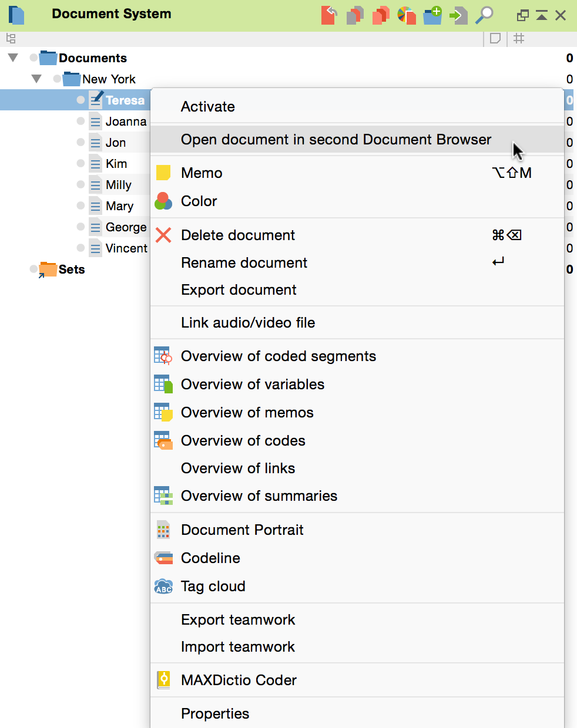This screenshot has height=728, width=577.
Task: Open the magnifier search tool
Action: [x=484, y=15]
